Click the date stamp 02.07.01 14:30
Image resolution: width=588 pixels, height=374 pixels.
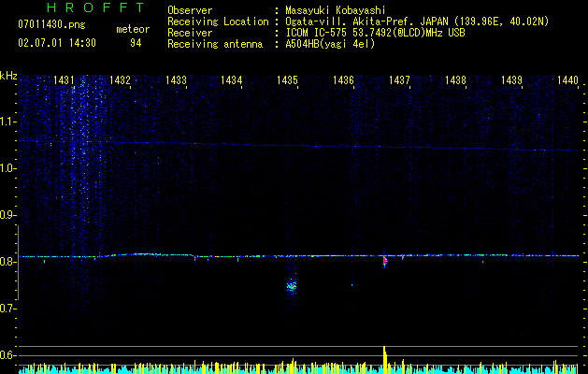tap(57, 43)
